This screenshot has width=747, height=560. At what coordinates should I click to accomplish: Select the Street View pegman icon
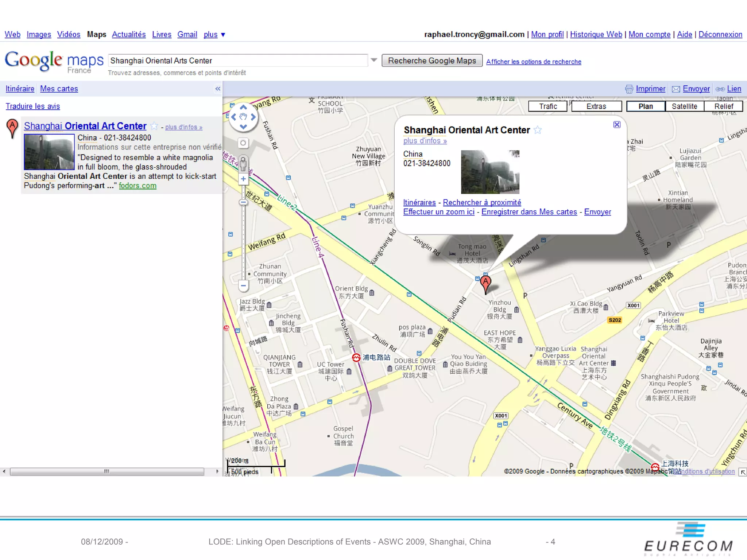pos(243,164)
